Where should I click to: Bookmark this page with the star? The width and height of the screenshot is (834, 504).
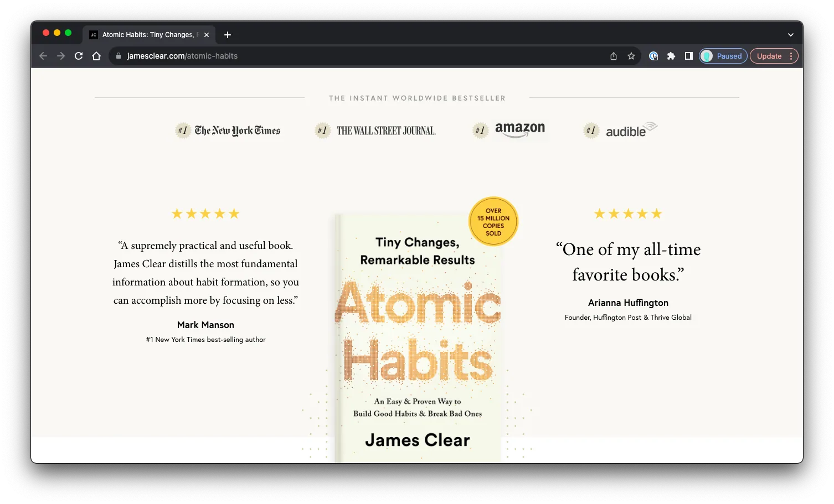pyautogui.click(x=631, y=56)
